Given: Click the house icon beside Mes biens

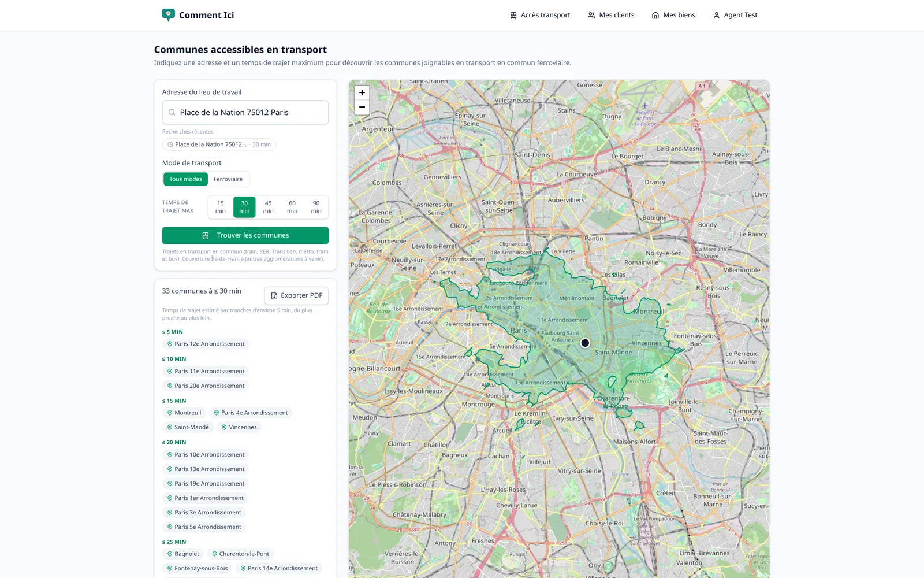Looking at the screenshot, I should pyautogui.click(x=655, y=16).
